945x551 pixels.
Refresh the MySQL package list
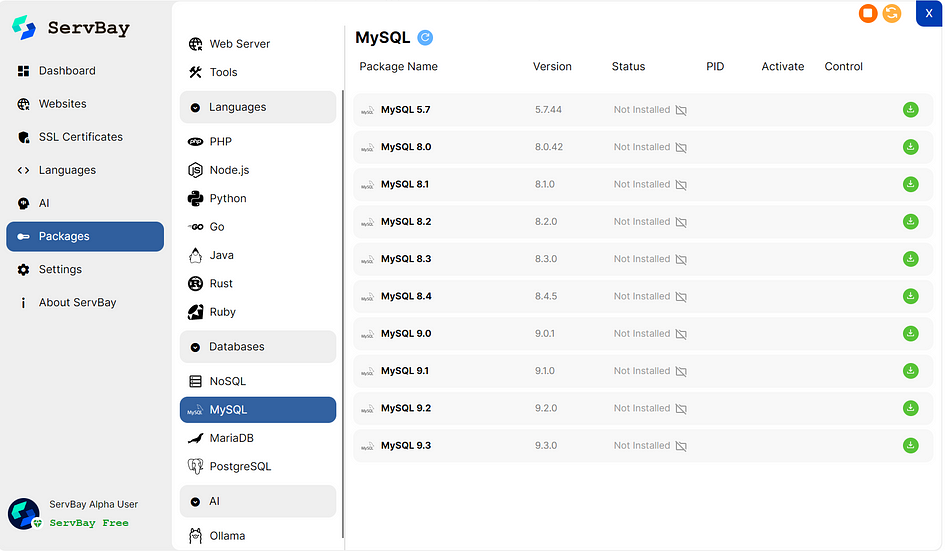425,37
